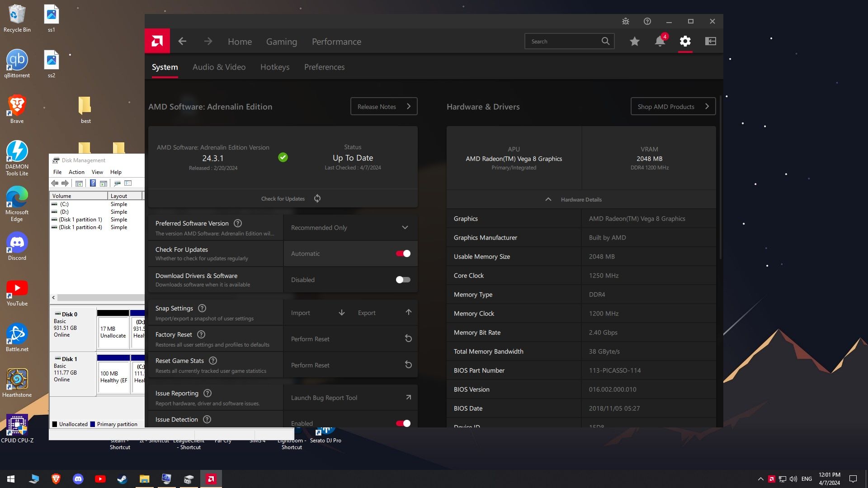
Task: Toggle Download Drivers & Software switch
Action: [403, 280]
